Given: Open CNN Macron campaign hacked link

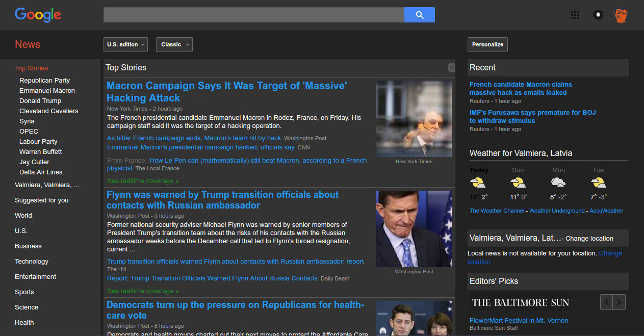Looking at the screenshot, I should click(200, 147).
